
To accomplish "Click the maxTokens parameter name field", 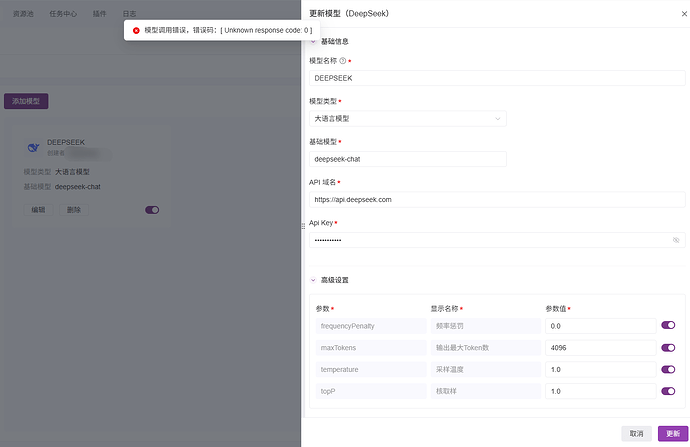I will click(x=371, y=348).
